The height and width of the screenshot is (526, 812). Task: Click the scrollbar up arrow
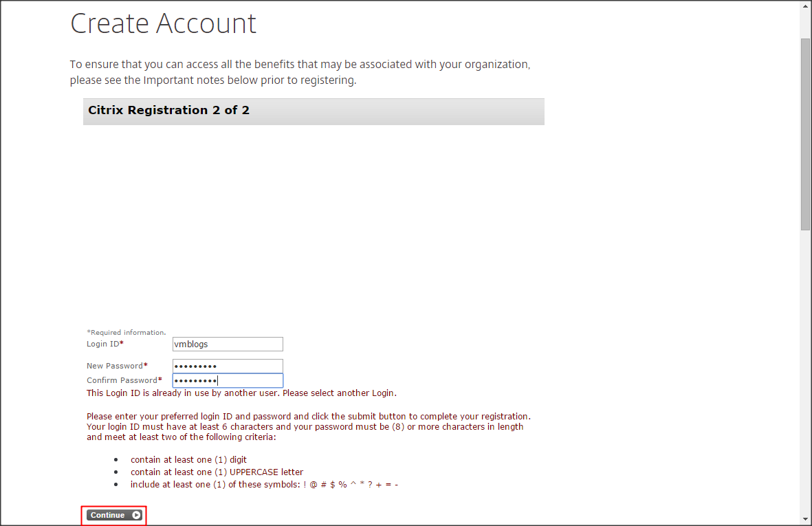click(805, 6)
